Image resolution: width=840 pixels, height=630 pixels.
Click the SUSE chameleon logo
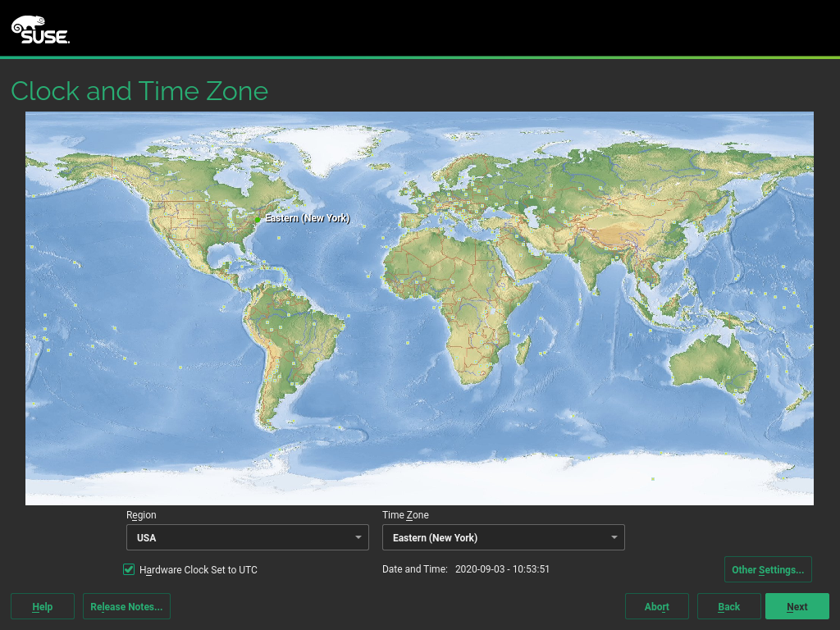click(x=39, y=30)
